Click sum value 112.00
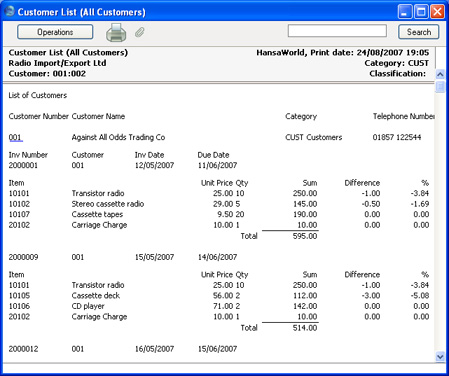Viewport: 449px width, 376px height. 305,296
